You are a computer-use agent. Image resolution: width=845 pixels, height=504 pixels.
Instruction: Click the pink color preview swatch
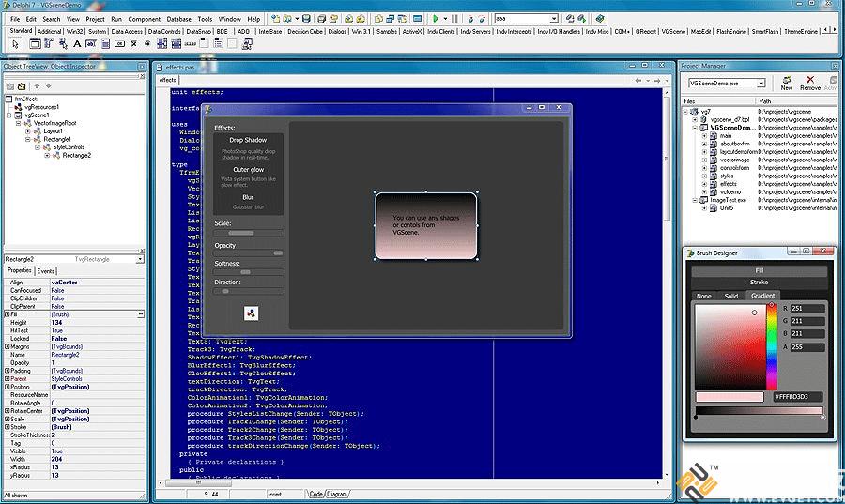[x=730, y=397]
